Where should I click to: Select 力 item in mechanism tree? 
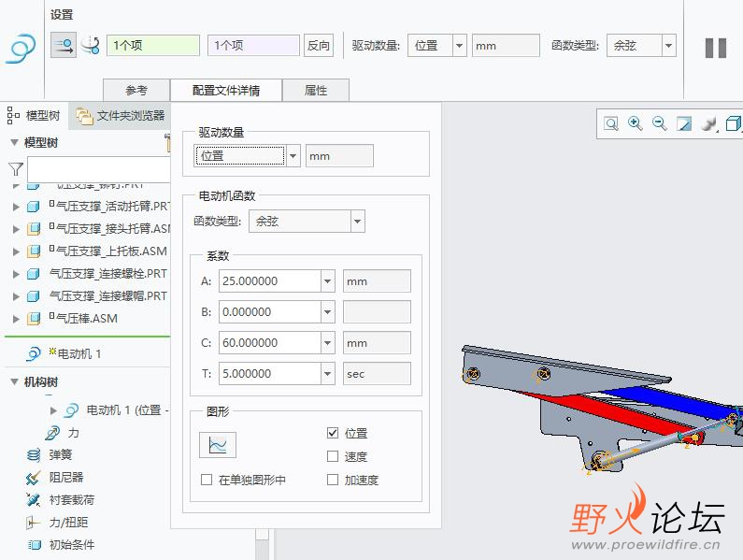[x=74, y=433]
